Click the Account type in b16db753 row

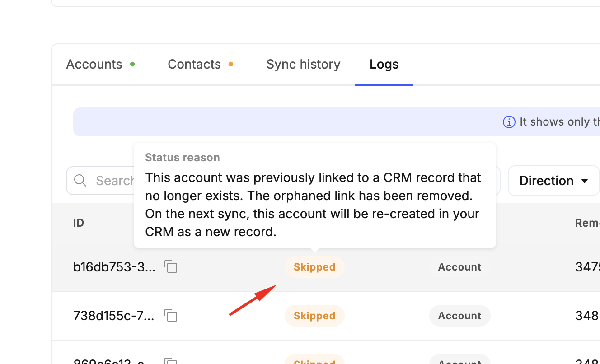[459, 267]
